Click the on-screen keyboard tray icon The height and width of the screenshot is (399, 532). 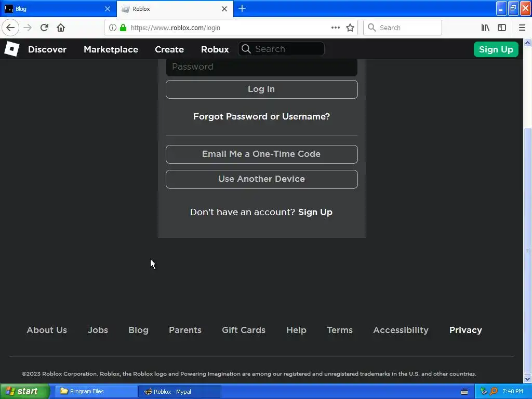pos(464,392)
